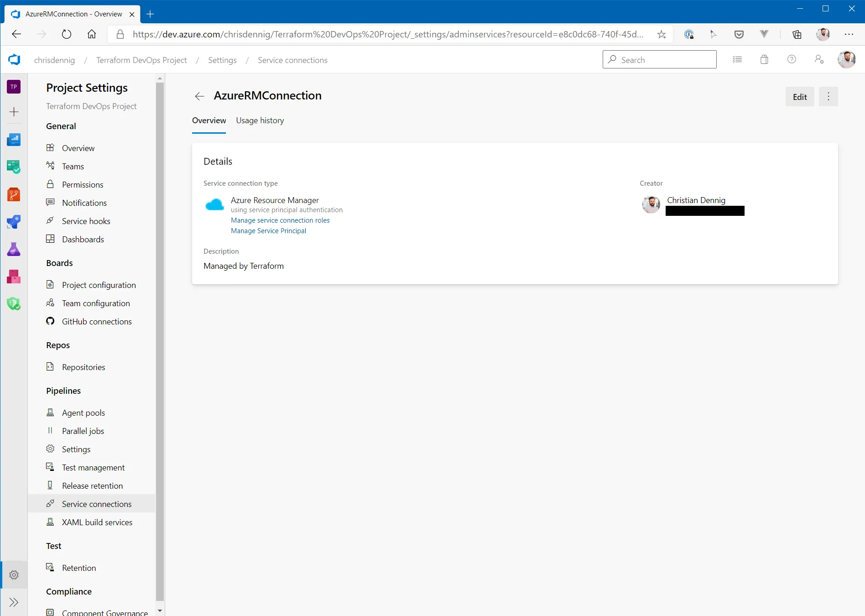
Task: Open Manage Service Principal link
Action: pyautogui.click(x=268, y=231)
